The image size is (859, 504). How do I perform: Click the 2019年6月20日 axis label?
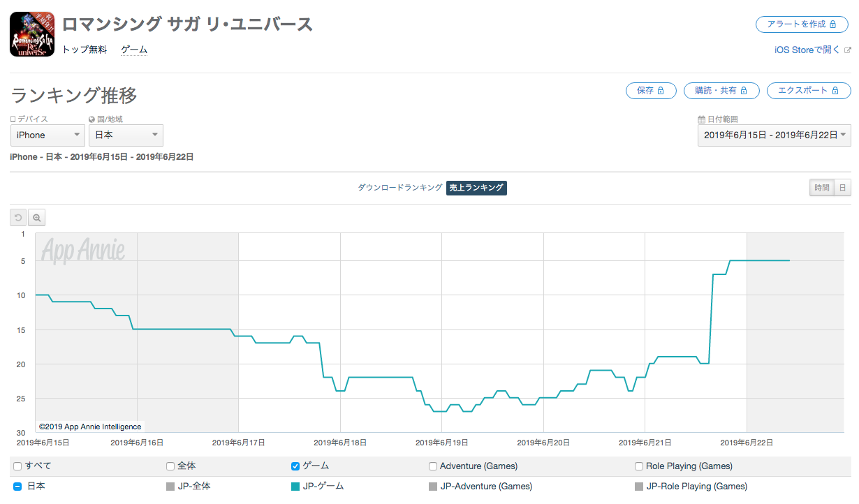[544, 443]
